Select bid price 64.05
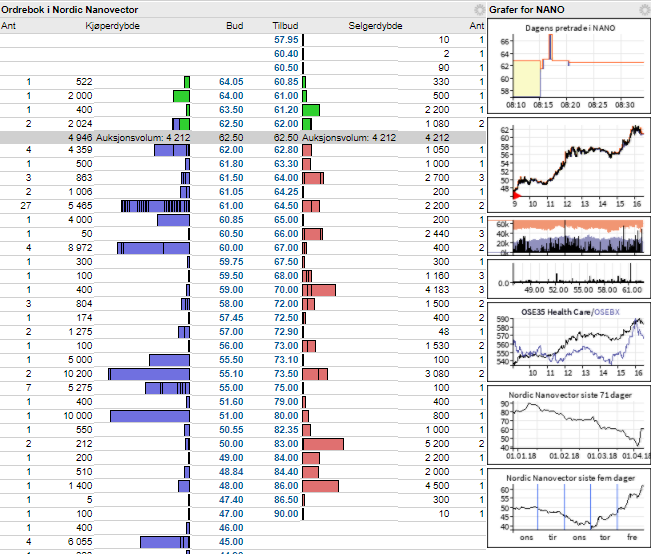The image size is (656, 554). pos(231,82)
